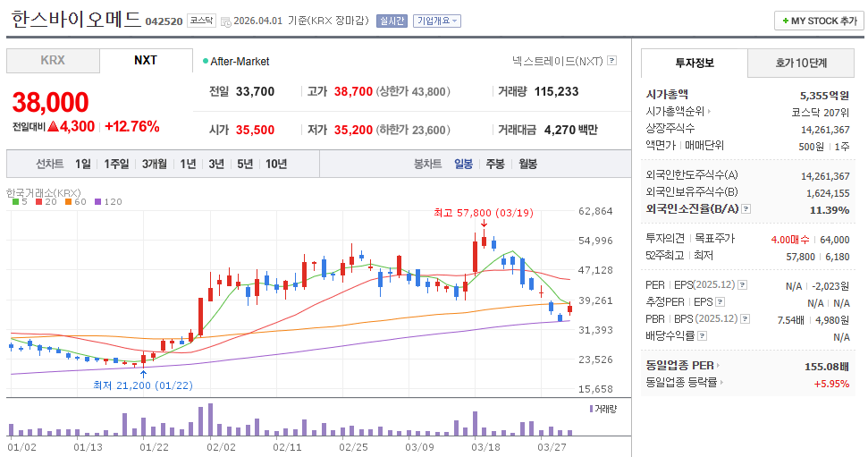868x457 pixels.
Task: Select the 1일 line chart period
Action: pyautogui.click(x=83, y=164)
